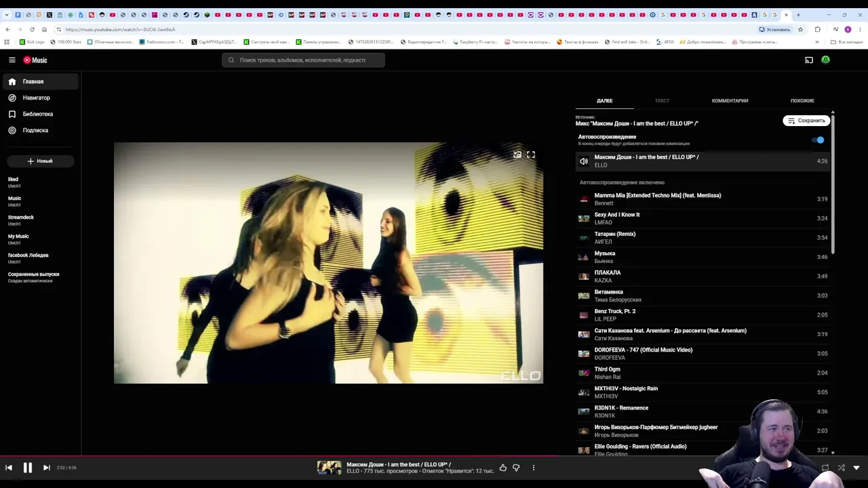The height and width of the screenshot is (488, 868).
Task: Play 'Игорь Вихорьков-Парфюмер' track from queue
Action: click(703, 431)
